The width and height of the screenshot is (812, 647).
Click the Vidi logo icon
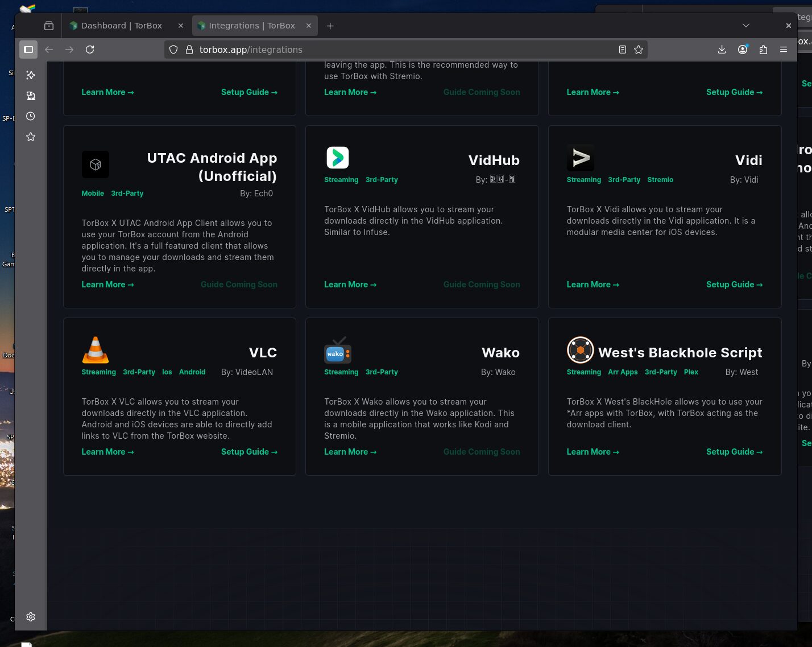pyautogui.click(x=581, y=158)
